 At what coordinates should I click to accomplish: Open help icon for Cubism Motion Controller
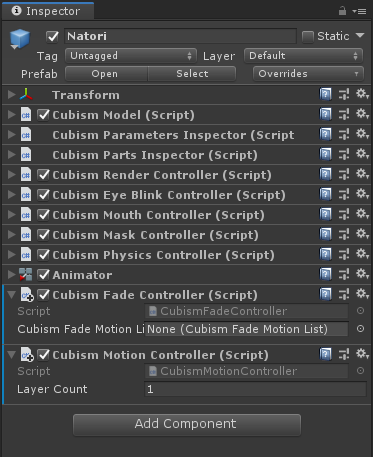click(x=325, y=354)
